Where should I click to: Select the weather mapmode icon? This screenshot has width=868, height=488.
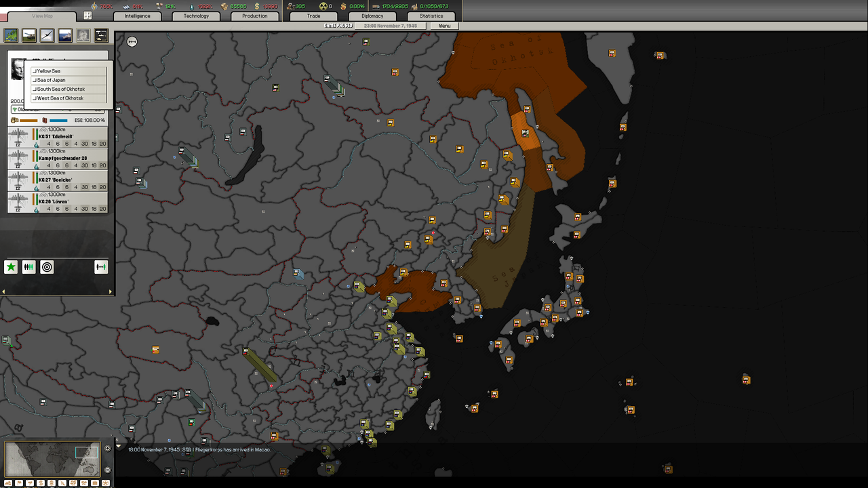pos(30,483)
